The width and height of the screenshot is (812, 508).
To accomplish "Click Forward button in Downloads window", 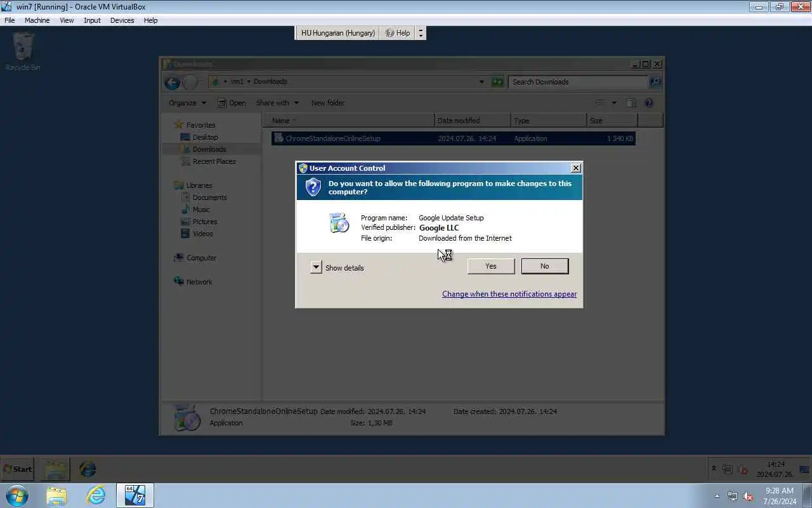I will pyautogui.click(x=190, y=82).
